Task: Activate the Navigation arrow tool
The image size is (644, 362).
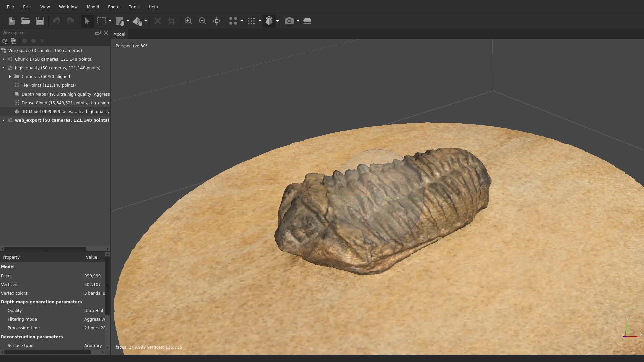Action: [x=87, y=21]
